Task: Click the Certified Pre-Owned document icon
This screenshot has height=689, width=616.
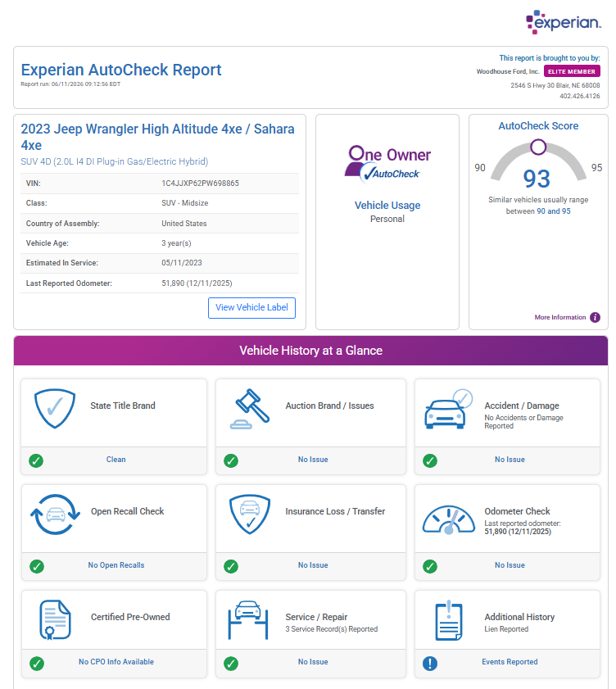Action: [56, 619]
